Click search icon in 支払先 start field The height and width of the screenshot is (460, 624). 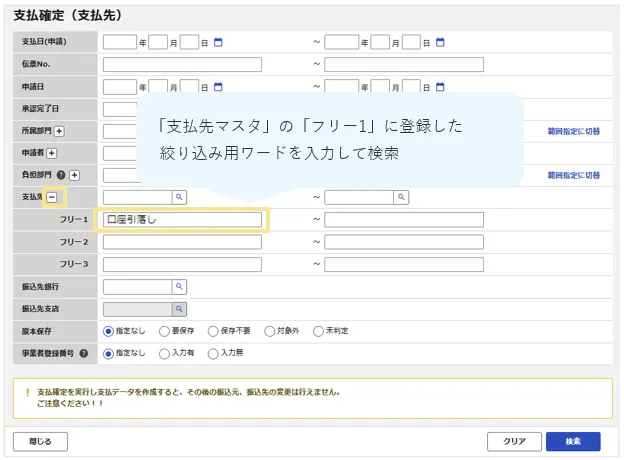coord(180,197)
